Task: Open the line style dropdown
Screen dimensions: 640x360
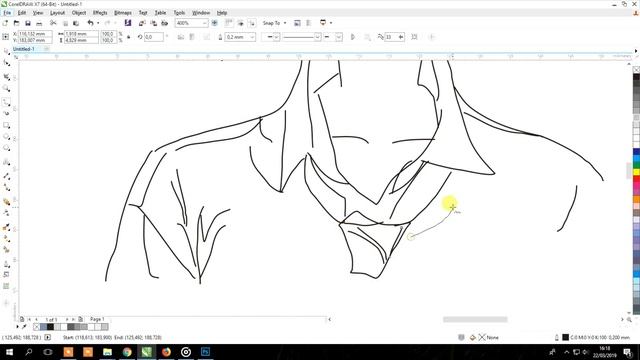Action: click(x=317, y=37)
